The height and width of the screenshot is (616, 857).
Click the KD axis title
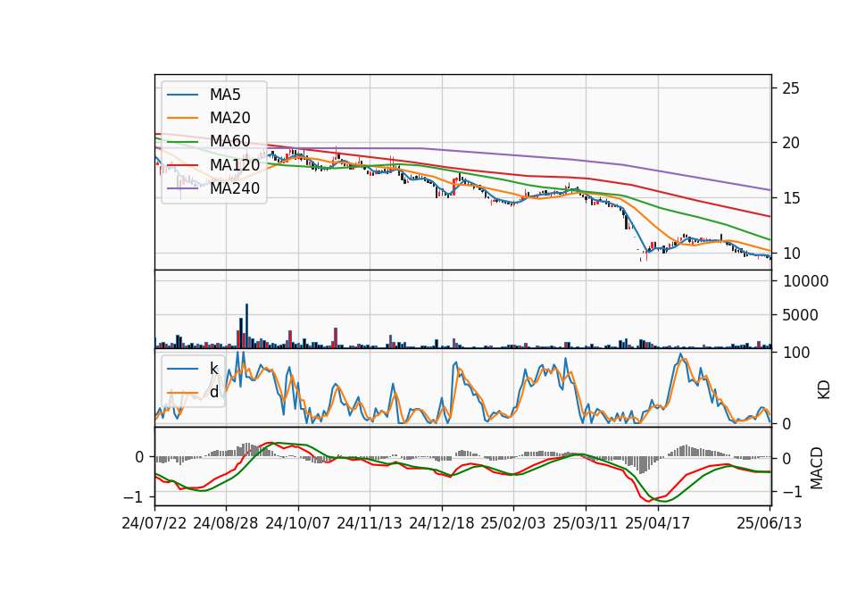823,390
